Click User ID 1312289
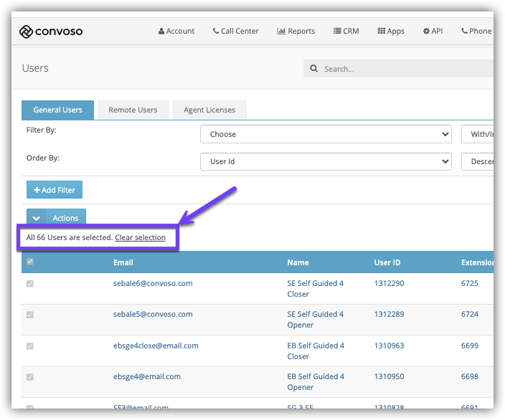The image size is (505, 420). click(x=389, y=315)
